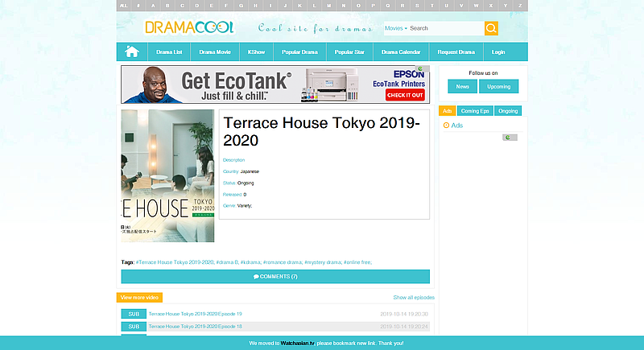Viewport: 644px width, 350px height.
Task: Expand the Comments (7) bar
Action: coord(275,277)
